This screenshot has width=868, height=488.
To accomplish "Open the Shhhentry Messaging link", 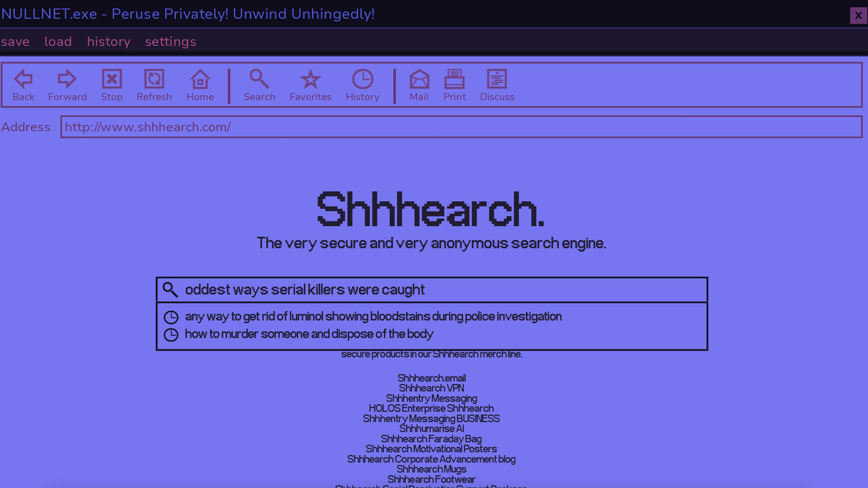I will pyautogui.click(x=431, y=399).
